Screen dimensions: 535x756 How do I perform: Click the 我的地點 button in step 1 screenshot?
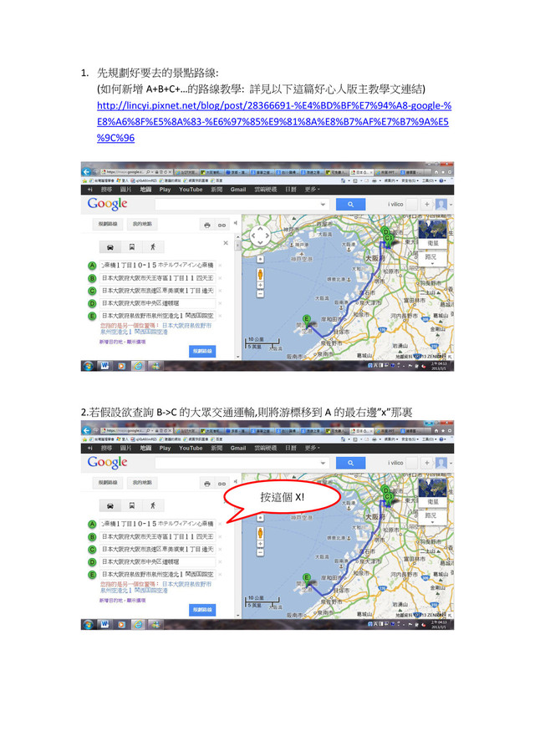pyautogui.click(x=142, y=224)
